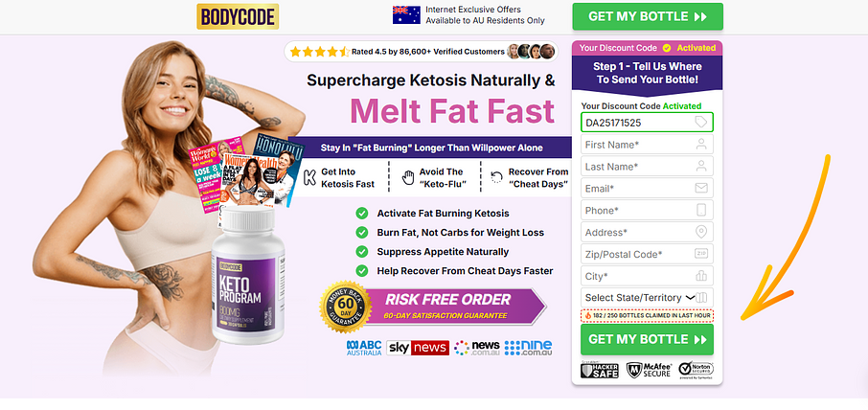
Task: Click the Australian flag icon
Action: [406, 15]
